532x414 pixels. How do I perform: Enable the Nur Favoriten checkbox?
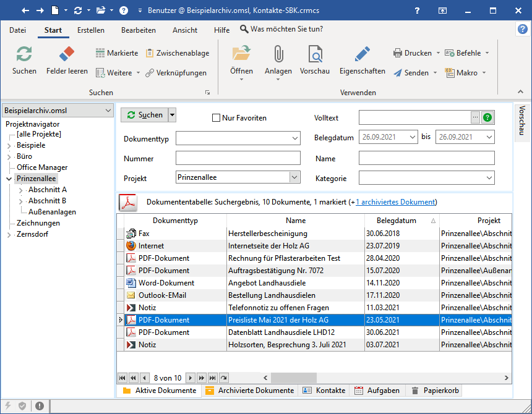(216, 118)
